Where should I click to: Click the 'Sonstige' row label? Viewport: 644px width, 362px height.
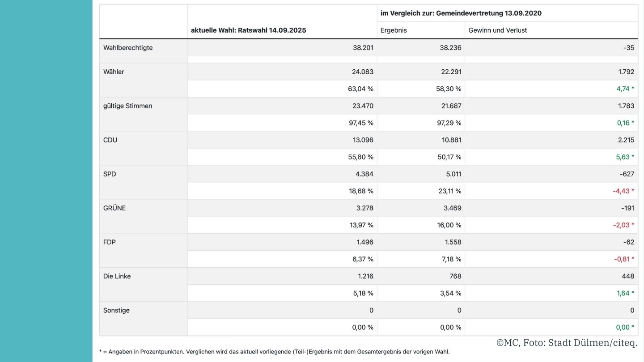click(116, 310)
